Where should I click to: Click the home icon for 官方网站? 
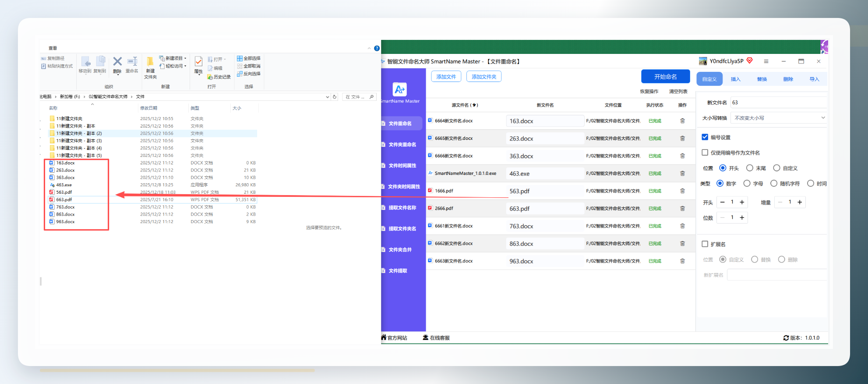click(384, 338)
